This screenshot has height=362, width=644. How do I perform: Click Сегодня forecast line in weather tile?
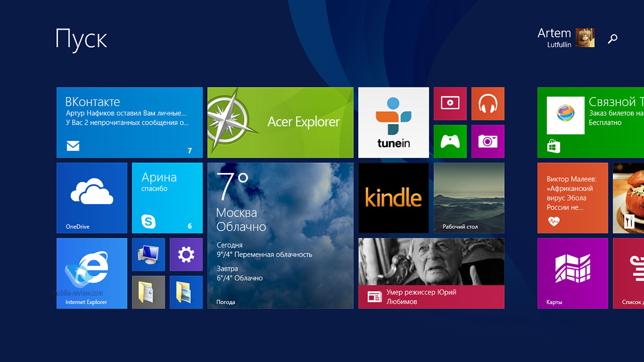[x=264, y=250]
